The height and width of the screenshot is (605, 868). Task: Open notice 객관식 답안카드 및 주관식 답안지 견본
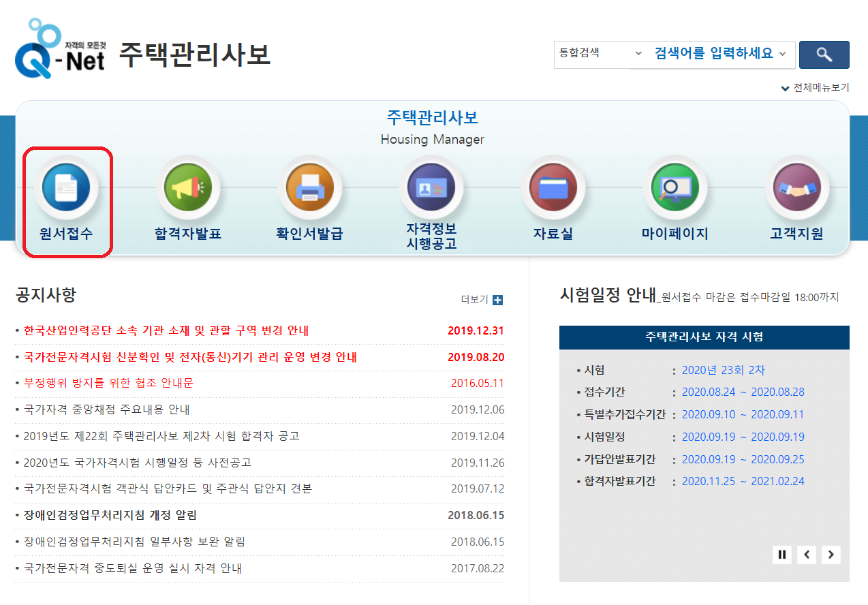click(168, 488)
